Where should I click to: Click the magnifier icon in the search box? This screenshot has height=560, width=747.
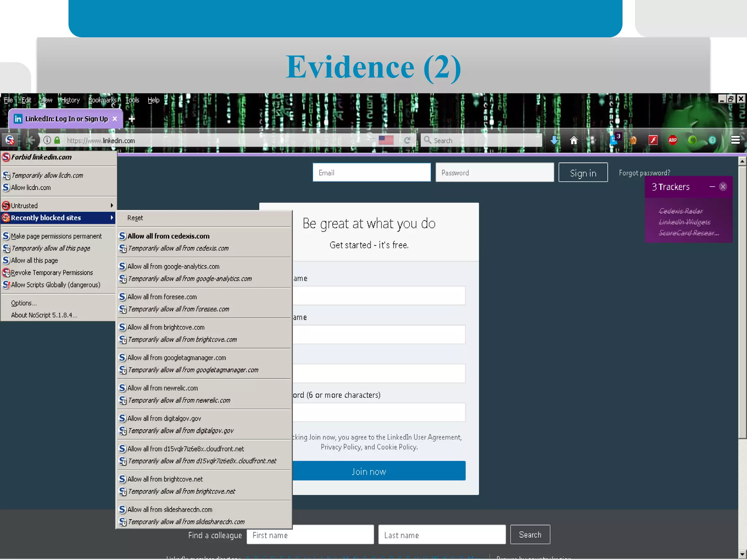(x=427, y=140)
